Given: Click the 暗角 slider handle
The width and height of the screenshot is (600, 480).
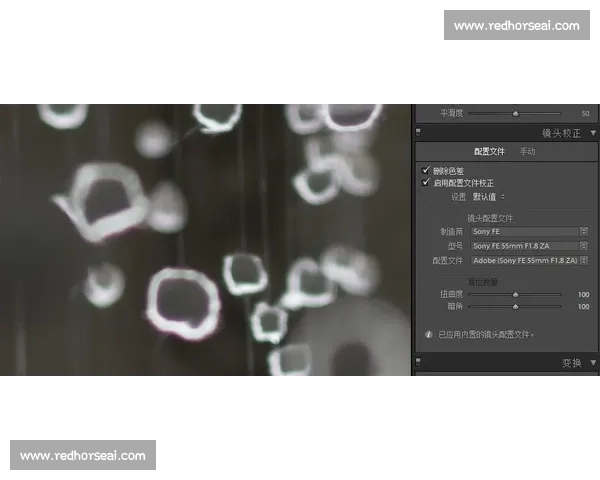Looking at the screenshot, I should click(x=515, y=307).
